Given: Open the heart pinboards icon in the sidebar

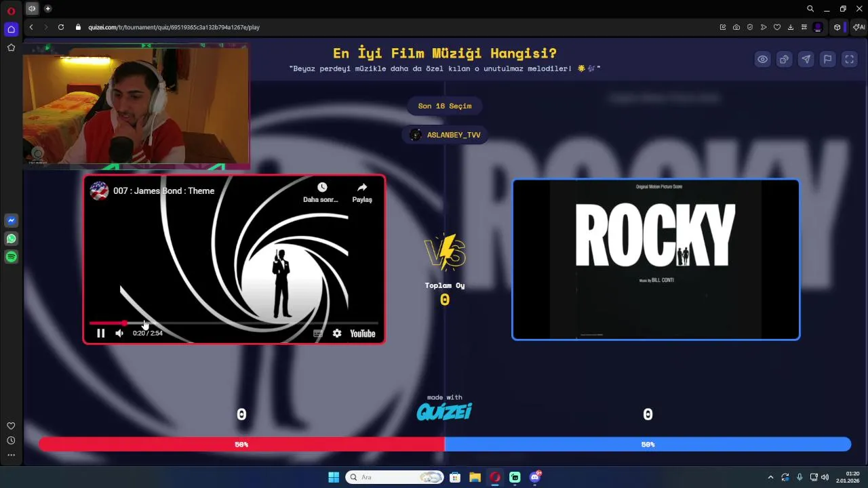Looking at the screenshot, I should coord(11,426).
